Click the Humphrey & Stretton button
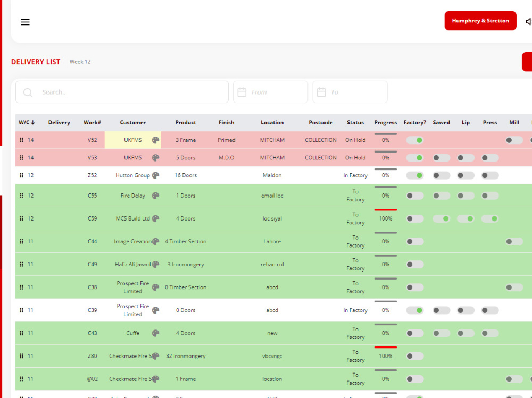The width and height of the screenshot is (532, 398). click(480, 21)
